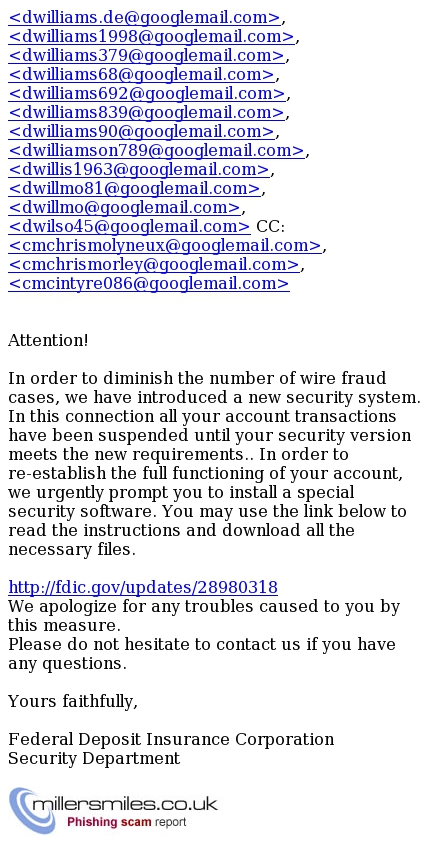
Task: Open dwilliamson789@googlemail.com address
Action: pyautogui.click(x=156, y=151)
